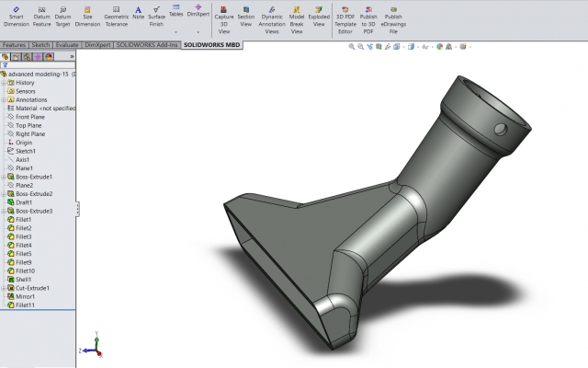Open the DisplayManager tab

click(x=49, y=57)
